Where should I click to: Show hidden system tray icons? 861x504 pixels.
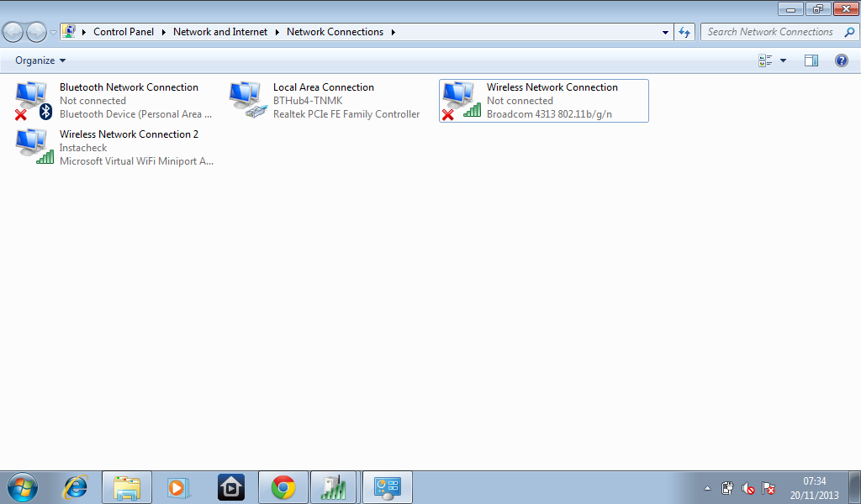tap(707, 488)
